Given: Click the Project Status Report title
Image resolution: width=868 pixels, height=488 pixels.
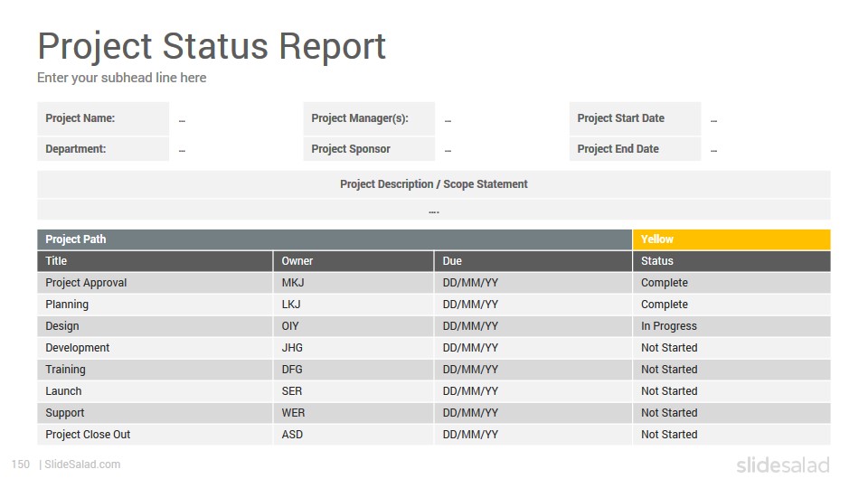Looking at the screenshot, I should click(212, 46).
